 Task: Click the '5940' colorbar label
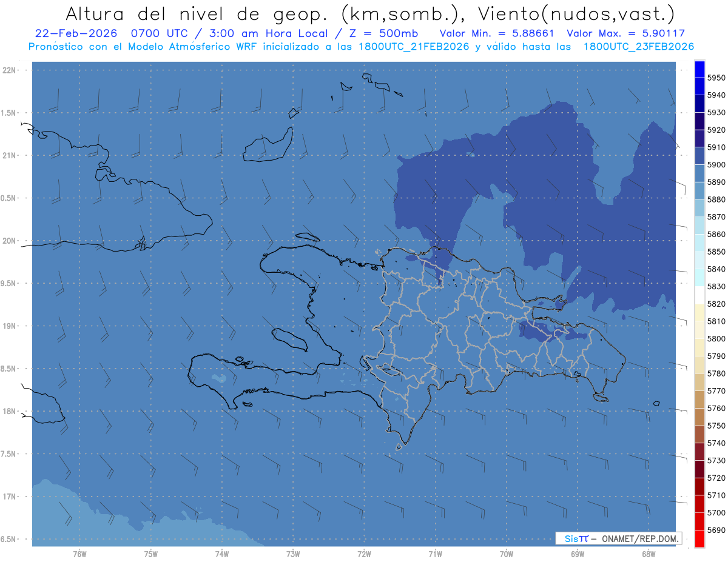pos(716,95)
